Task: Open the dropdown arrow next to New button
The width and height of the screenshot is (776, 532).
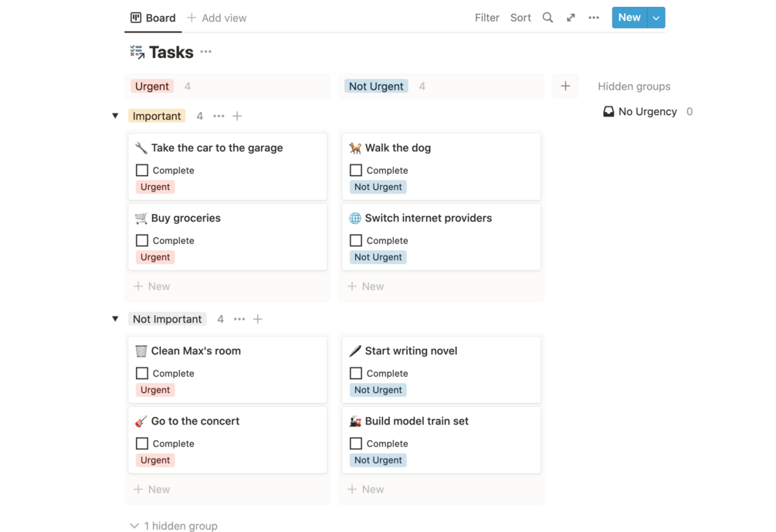Action: pyautogui.click(x=656, y=18)
